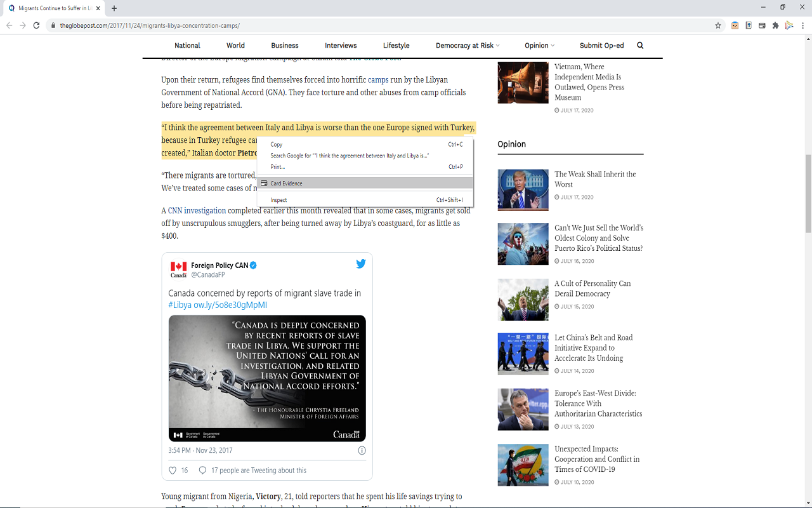This screenshot has height=508, width=812.
Task: Click the Foreign Policy CAN verified badge
Action: [x=253, y=265]
